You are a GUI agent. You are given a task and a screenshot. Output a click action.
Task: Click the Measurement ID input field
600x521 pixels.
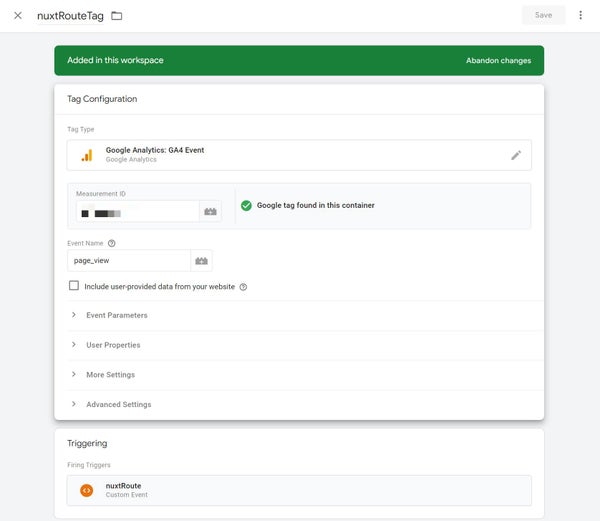point(138,212)
